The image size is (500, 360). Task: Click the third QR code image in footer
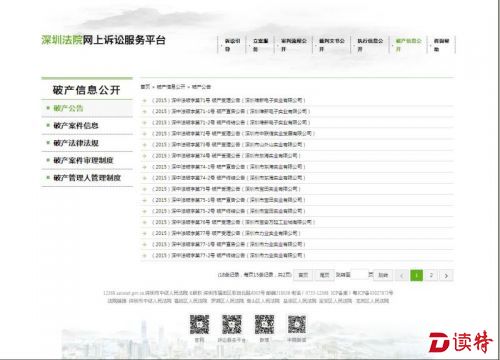[264, 324]
